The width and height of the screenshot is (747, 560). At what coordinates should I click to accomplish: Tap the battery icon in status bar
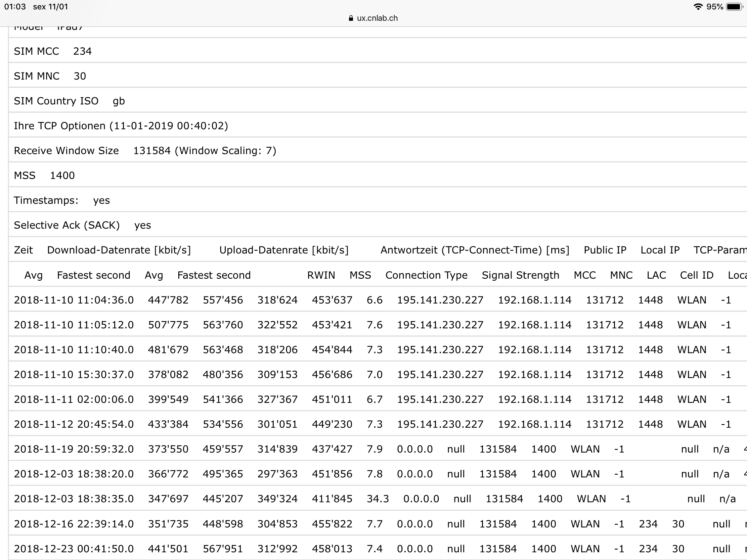[734, 7]
